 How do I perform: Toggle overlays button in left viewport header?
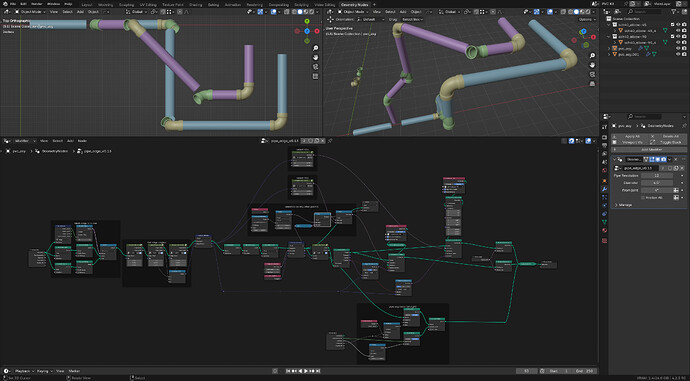(273, 12)
